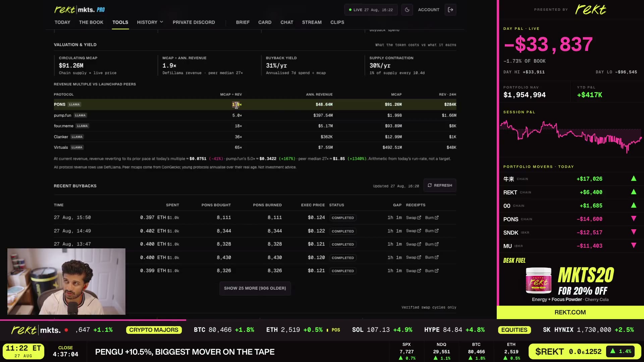This screenshot has height=362, width=644.
Task: Click the CRYPTO MAJORS ticker label
Action: tap(154, 330)
